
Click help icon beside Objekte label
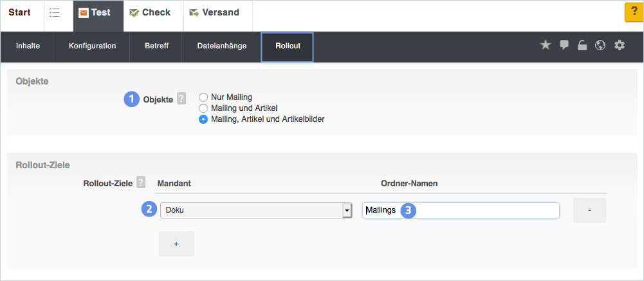tap(181, 99)
